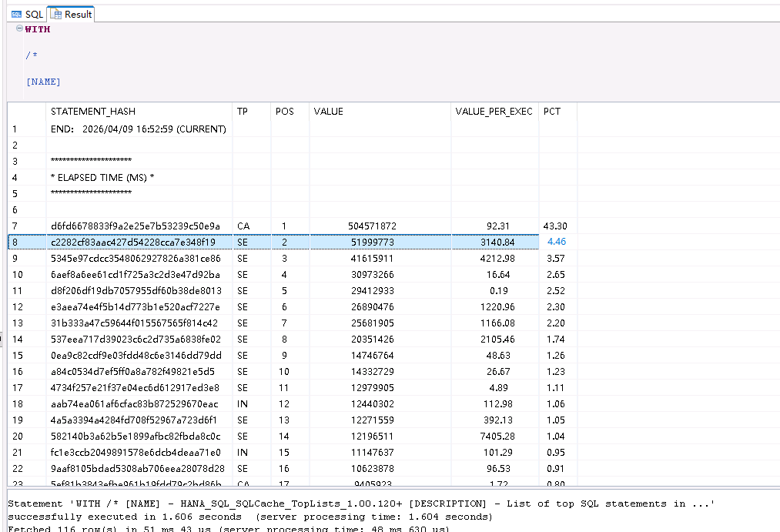Click the PCT cell 3.57
Screen dimensions: 780x532
click(x=556, y=259)
